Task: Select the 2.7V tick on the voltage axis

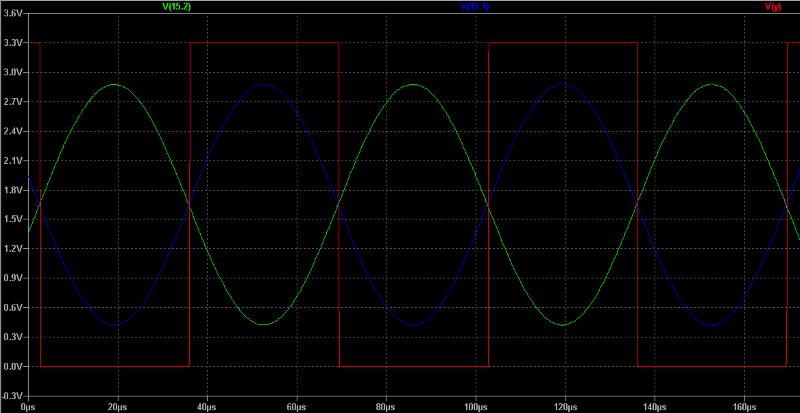Action: click(x=13, y=102)
